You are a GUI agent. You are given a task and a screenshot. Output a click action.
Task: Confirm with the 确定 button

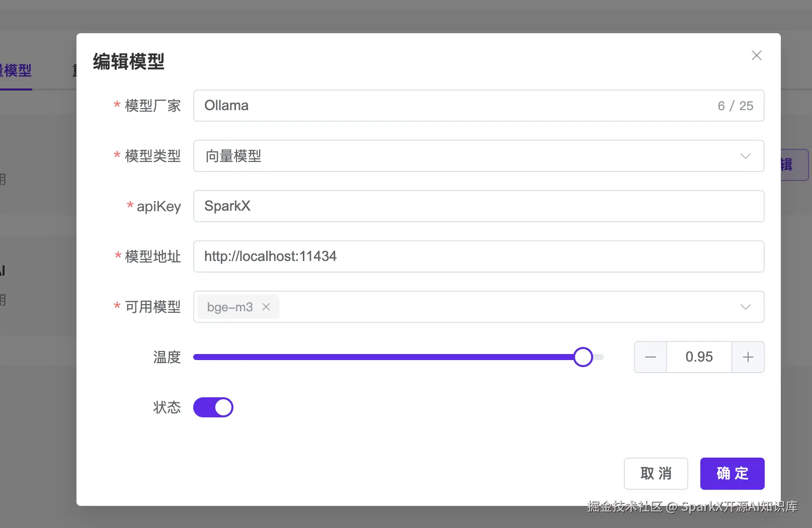(733, 473)
